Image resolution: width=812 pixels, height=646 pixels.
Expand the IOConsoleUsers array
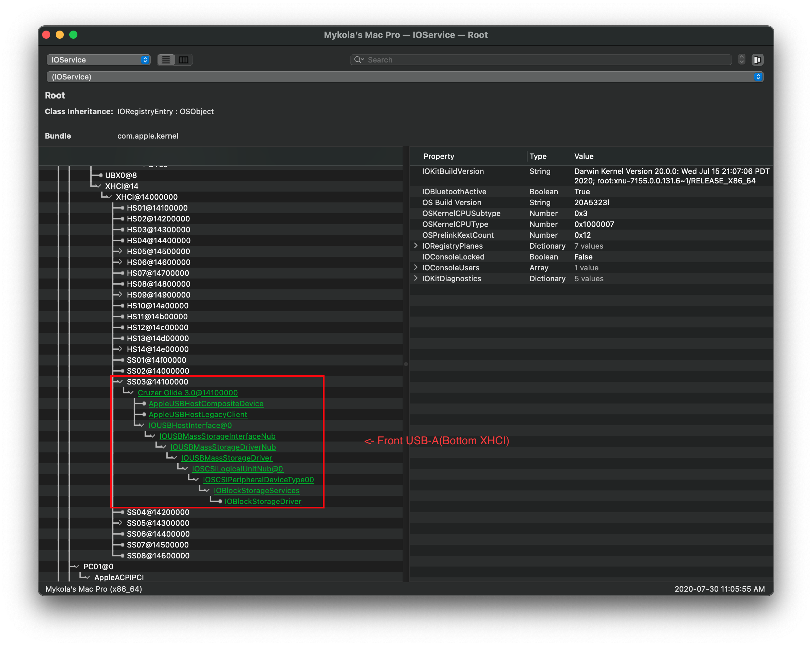coord(416,268)
